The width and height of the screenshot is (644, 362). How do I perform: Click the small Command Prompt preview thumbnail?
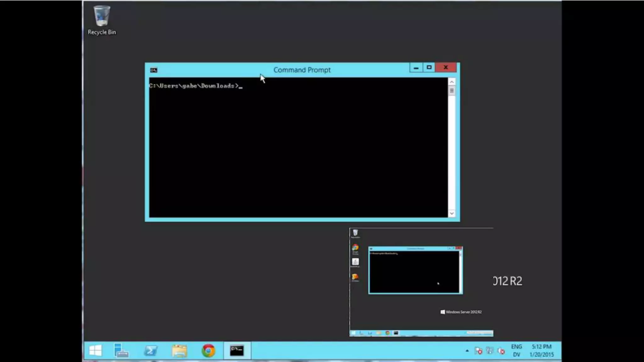415,271
